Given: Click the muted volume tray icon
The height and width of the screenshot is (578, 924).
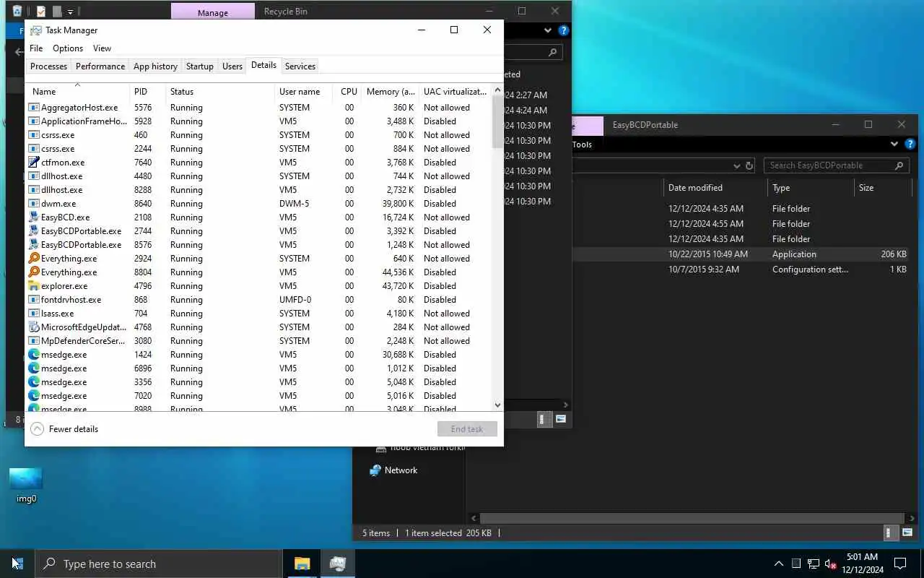Looking at the screenshot, I should click(x=831, y=564).
